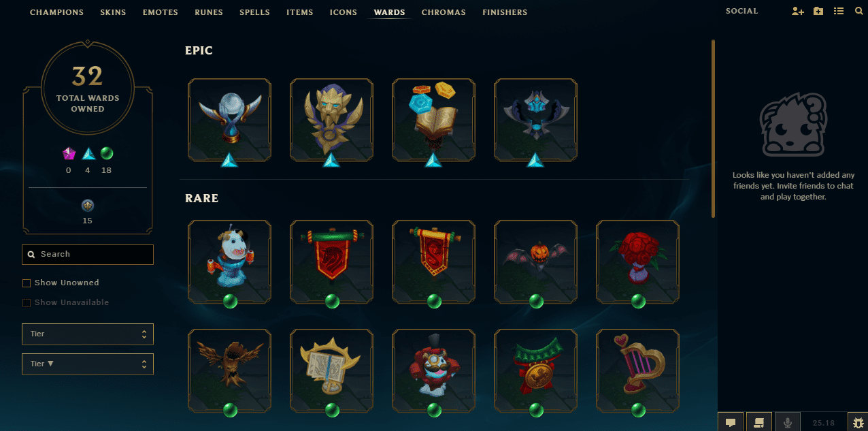Click the bug report icon
This screenshot has width=868, height=431.
click(x=856, y=422)
